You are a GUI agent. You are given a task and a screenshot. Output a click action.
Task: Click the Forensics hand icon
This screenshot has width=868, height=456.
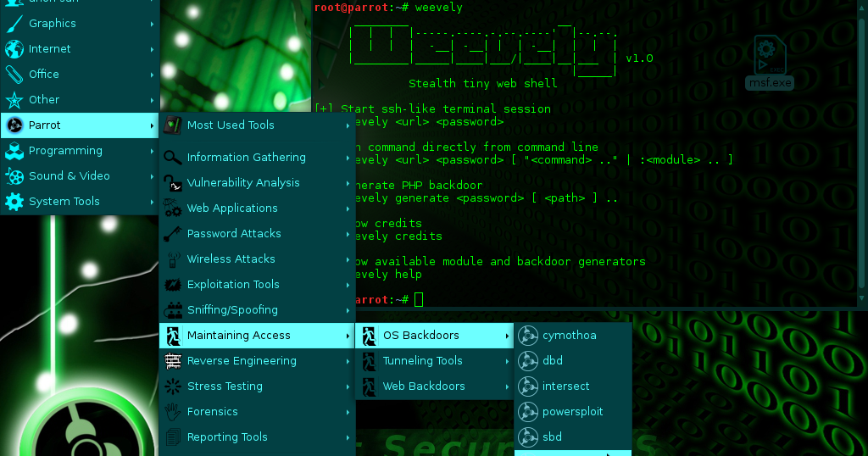[x=173, y=412]
